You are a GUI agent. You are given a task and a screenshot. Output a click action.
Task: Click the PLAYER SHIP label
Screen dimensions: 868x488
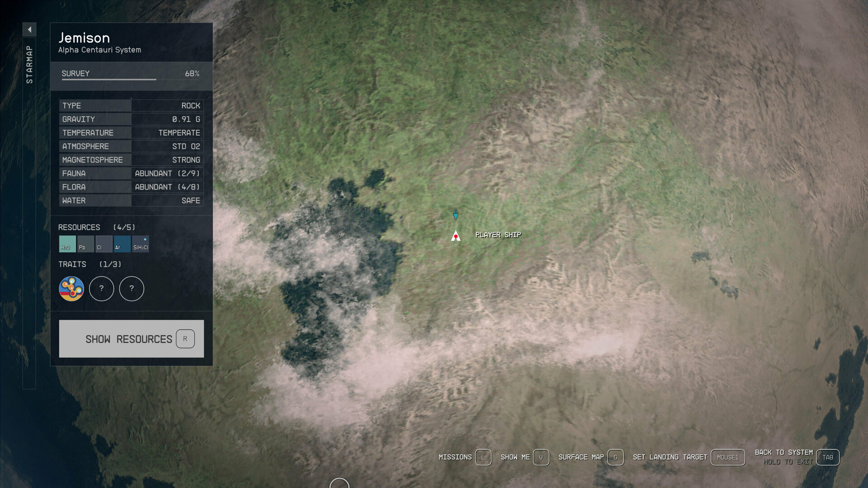(x=498, y=235)
